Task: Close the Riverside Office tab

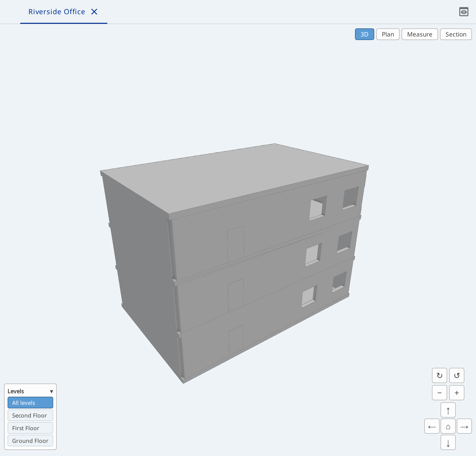Action: [x=94, y=12]
